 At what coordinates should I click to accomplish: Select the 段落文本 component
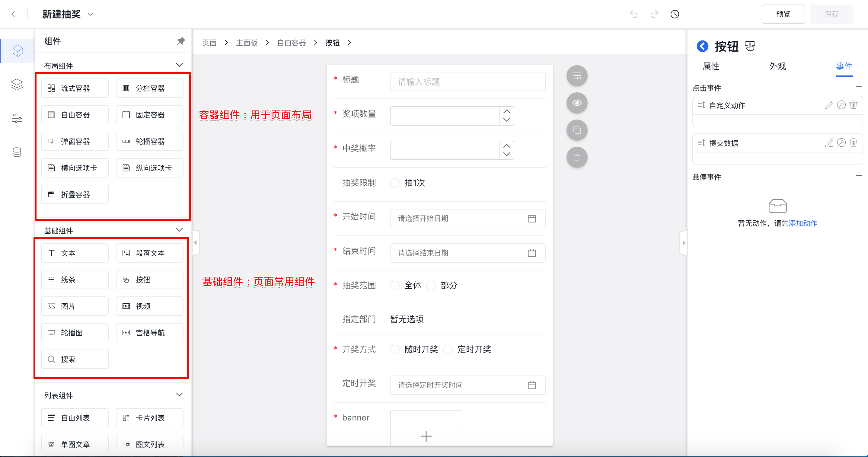[150, 253]
